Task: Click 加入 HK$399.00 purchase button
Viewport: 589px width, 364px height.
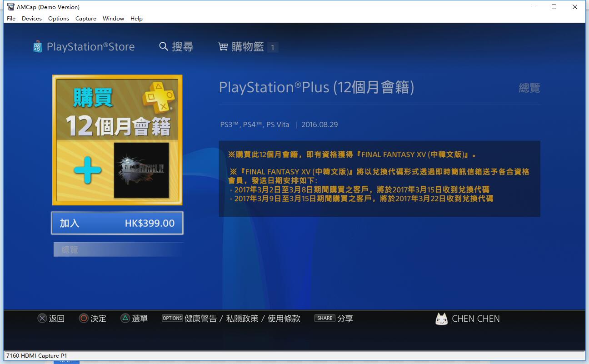Action: (117, 223)
